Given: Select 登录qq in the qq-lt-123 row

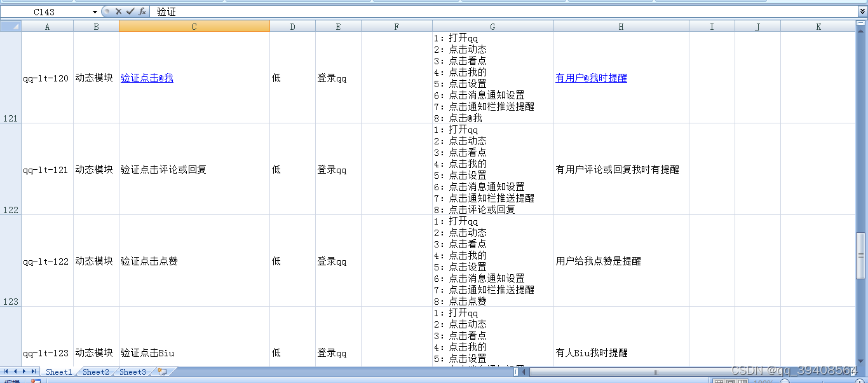Looking at the screenshot, I should [x=338, y=337].
